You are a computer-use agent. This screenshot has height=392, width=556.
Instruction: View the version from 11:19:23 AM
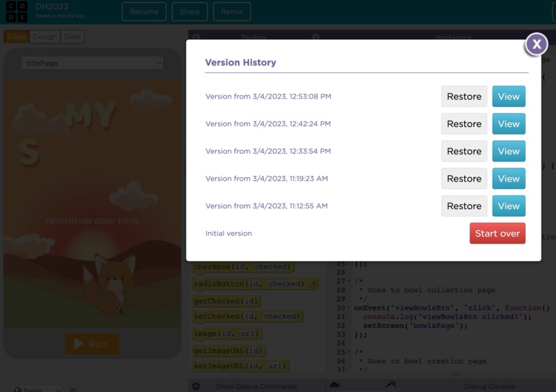pyautogui.click(x=508, y=179)
